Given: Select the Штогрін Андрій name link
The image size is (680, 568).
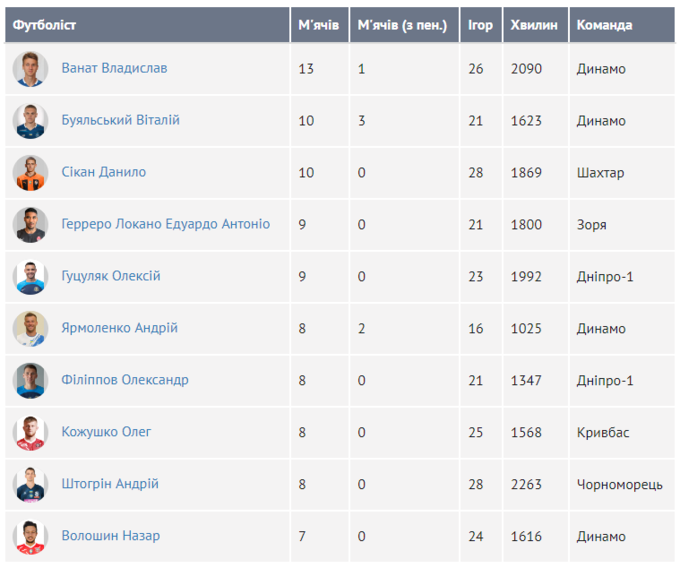Looking at the screenshot, I should click(x=110, y=484).
